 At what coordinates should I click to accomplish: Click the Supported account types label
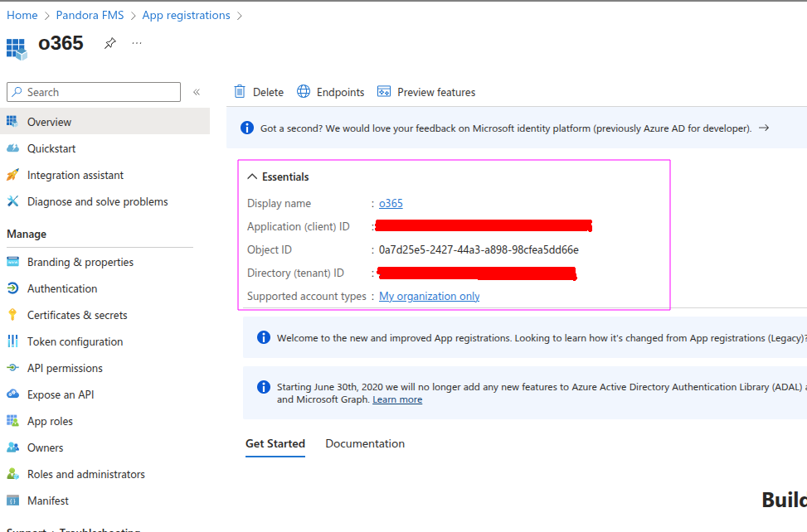coord(307,296)
